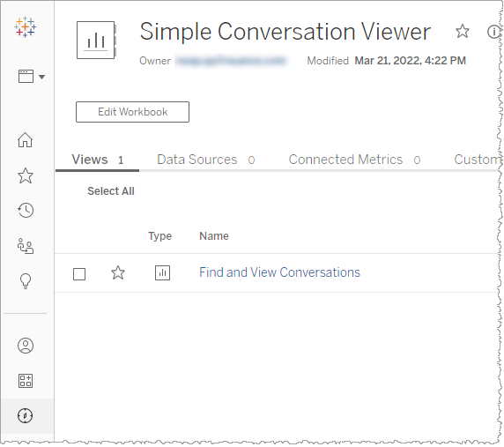Switch to the Connected Metrics tab

[x=354, y=160]
